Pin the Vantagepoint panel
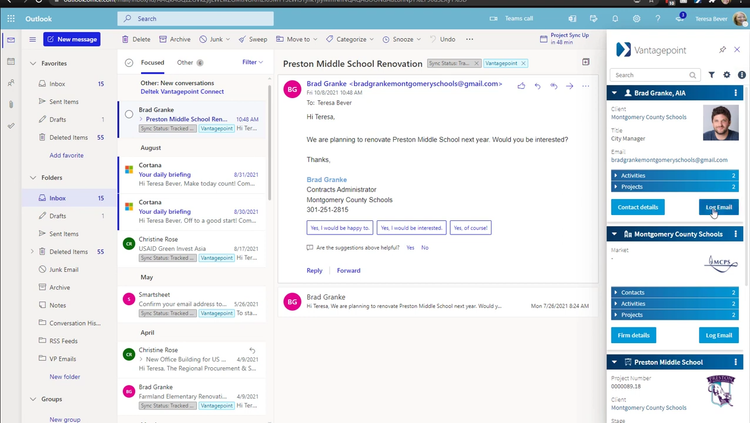The width and height of the screenshot is (750, 423). click(x=722, y=49)
